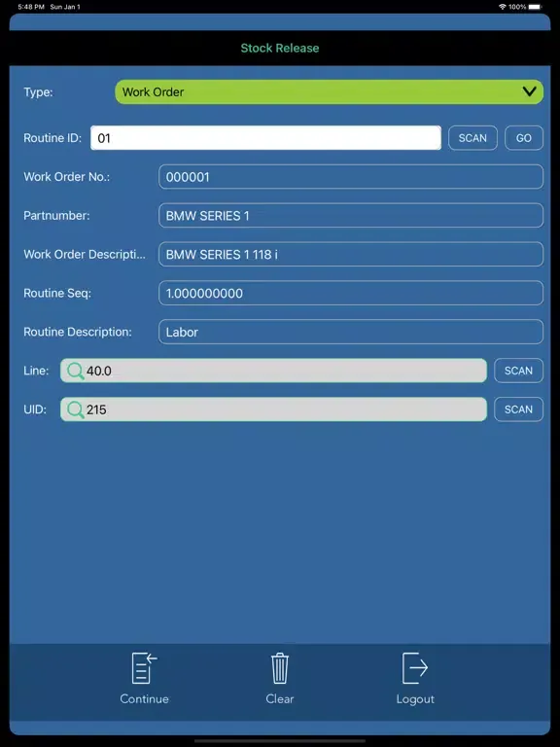The height and width of the screenshot is (747, 560).
Task: Tap the Line: label
Action: 36,371
